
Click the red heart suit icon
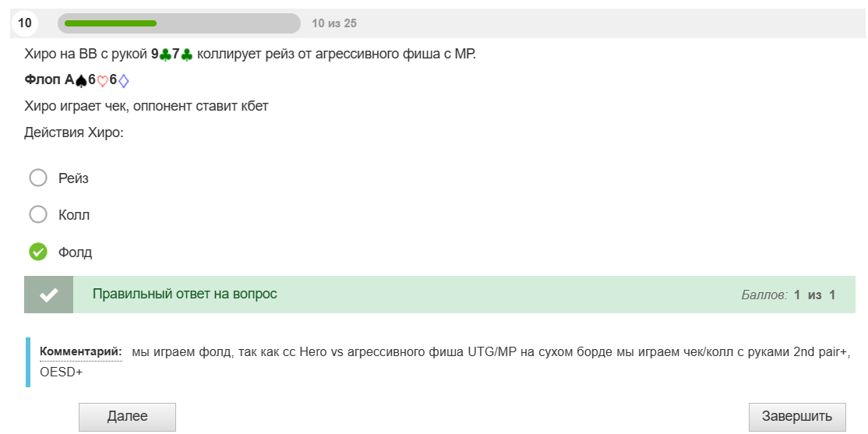click(x=102, y=81)
